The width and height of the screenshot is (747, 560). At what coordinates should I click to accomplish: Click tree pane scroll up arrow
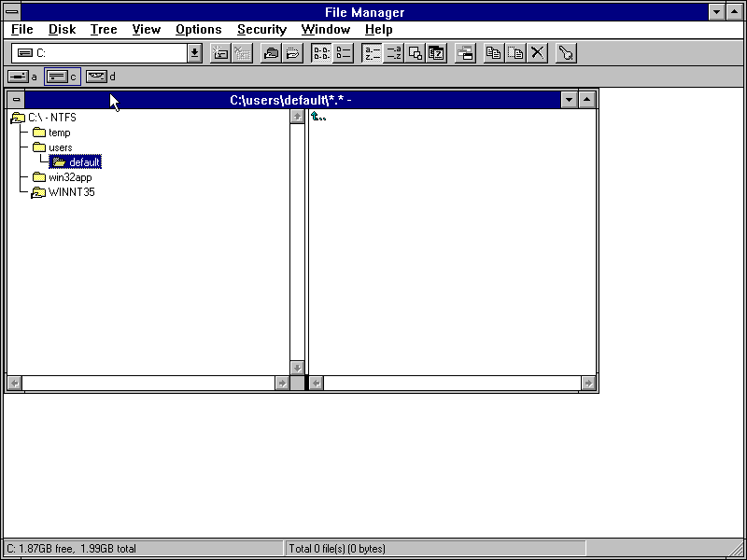pos(297,117)
